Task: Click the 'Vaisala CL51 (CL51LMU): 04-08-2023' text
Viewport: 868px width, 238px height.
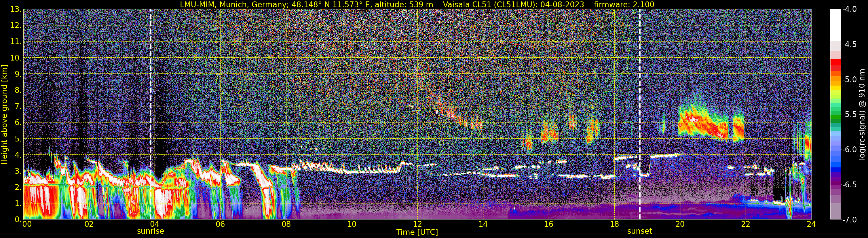Action: [513, 4]
